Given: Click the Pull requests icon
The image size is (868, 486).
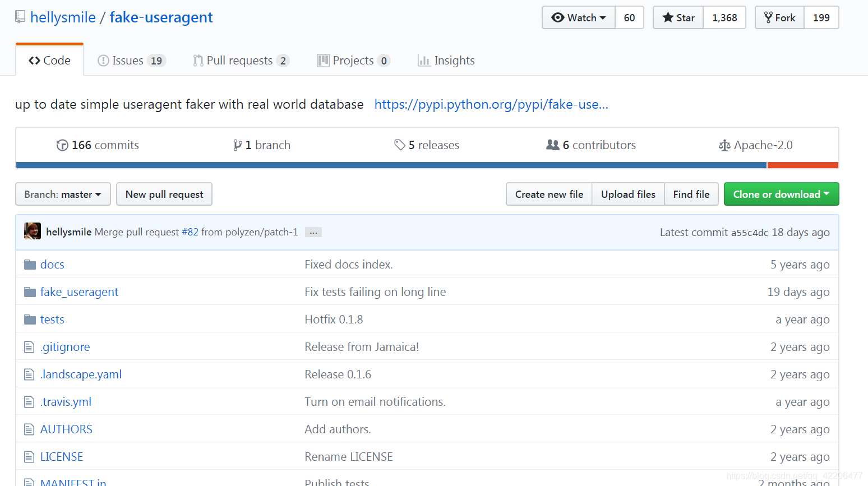Looking at the screenshot, I should (198, 61).
